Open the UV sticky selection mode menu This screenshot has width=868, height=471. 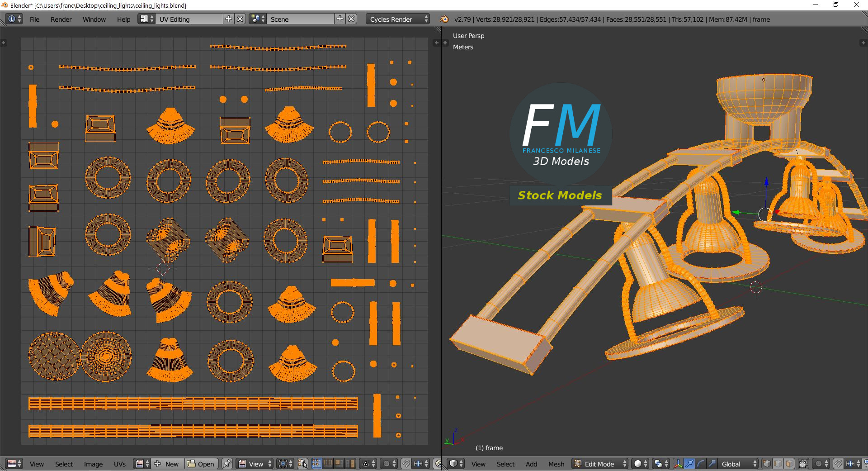(368, 464)
